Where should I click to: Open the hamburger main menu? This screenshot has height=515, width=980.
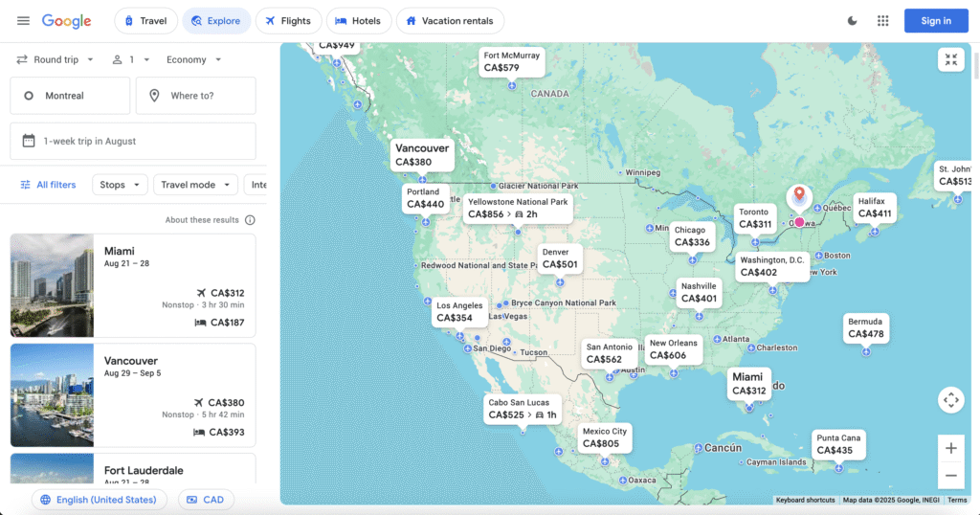point(23,21)
